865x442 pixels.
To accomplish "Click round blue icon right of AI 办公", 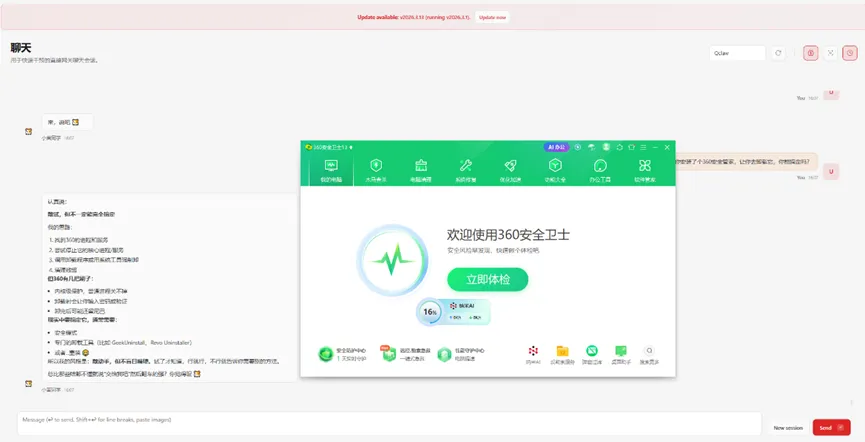I will click(578, 147).
